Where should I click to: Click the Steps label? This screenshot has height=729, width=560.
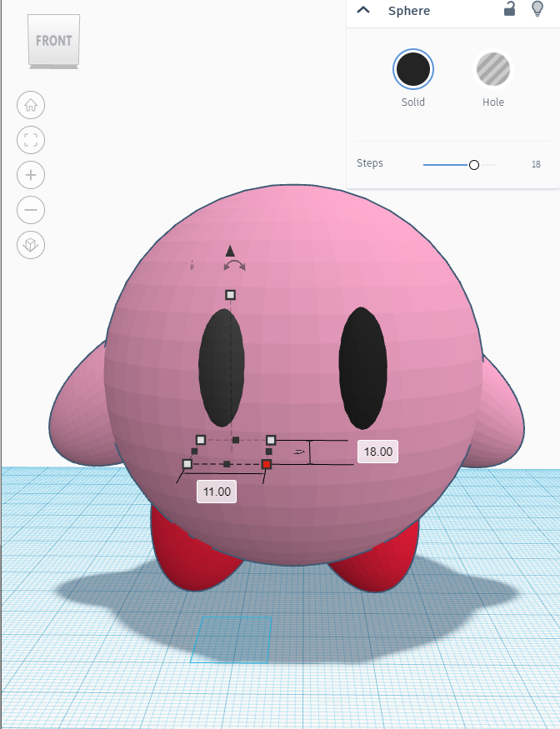point(370,163)
